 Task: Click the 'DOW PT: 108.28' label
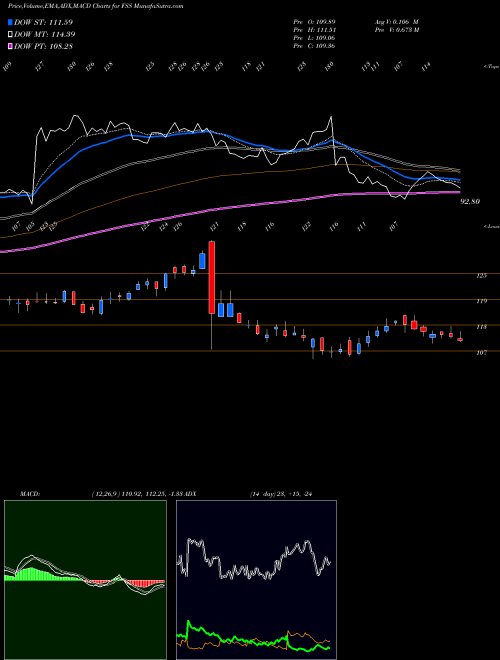(x=44, y=46)
